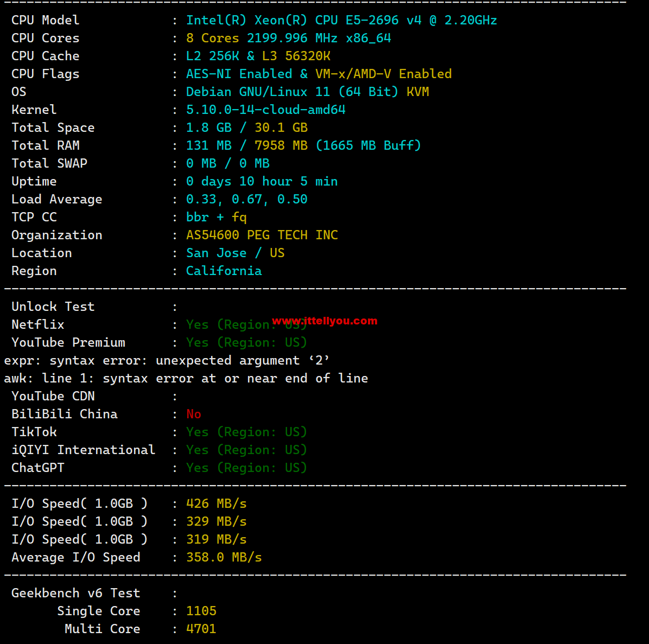Click the red No BiliBili China result
Screen dimensions: 649x644
pos(194,414)
